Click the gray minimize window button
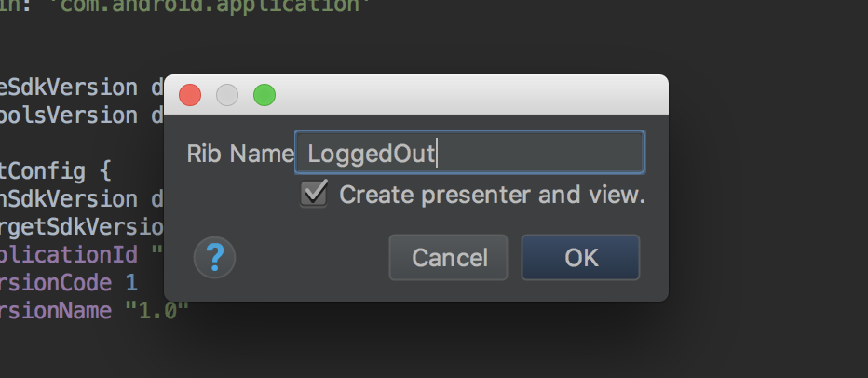This screenshot has width=868, height=378. (227, 95)
